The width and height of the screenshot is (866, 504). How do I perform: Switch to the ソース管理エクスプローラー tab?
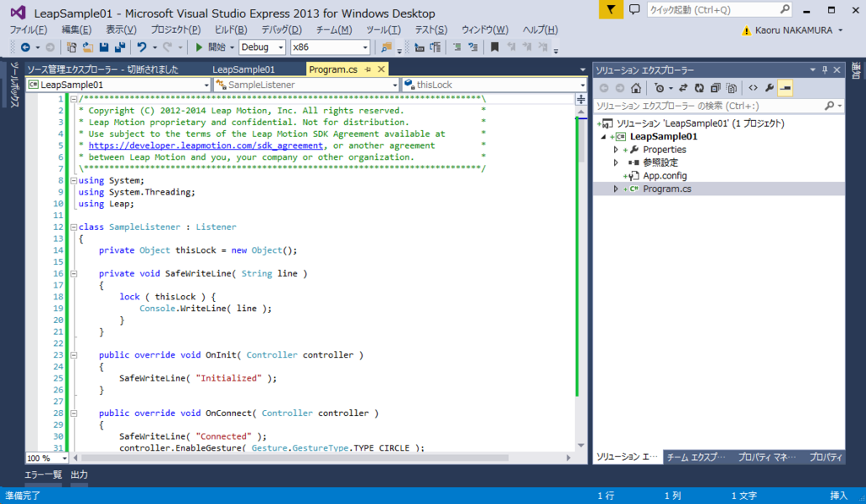(102, 69)
